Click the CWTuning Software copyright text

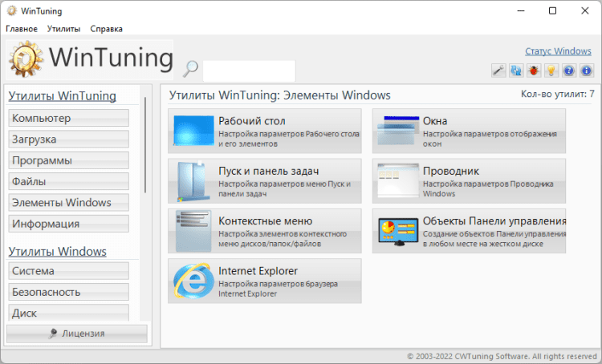click(x=502, y=356)
